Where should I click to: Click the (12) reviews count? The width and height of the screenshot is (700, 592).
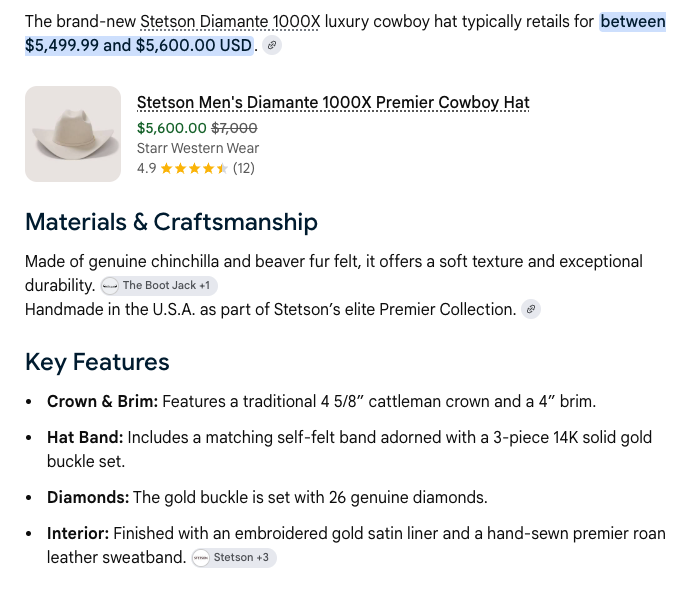click(x=244, y=168)
